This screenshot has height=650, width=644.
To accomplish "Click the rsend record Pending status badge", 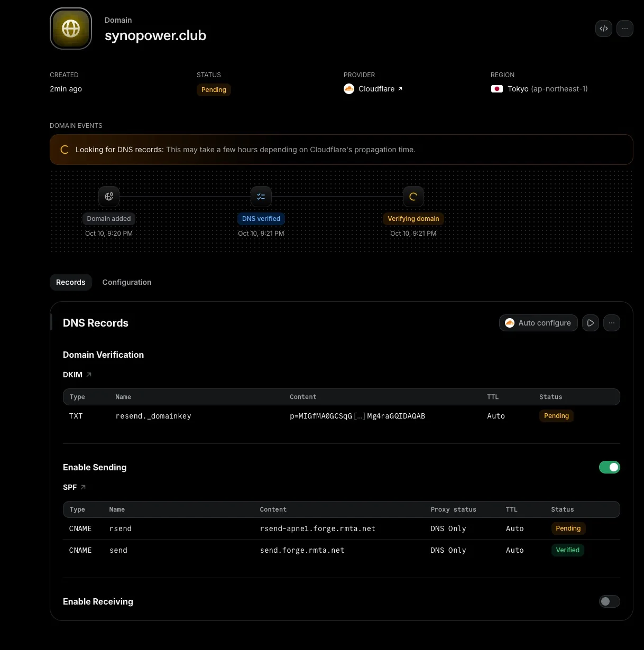I will tap(568, 528).
